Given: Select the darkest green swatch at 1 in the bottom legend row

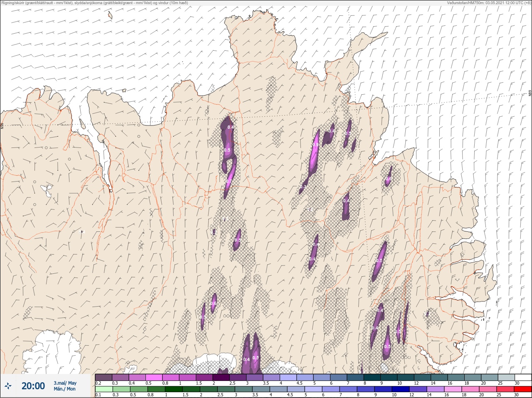Looking at the screenshot, I should tap(174, 389).
